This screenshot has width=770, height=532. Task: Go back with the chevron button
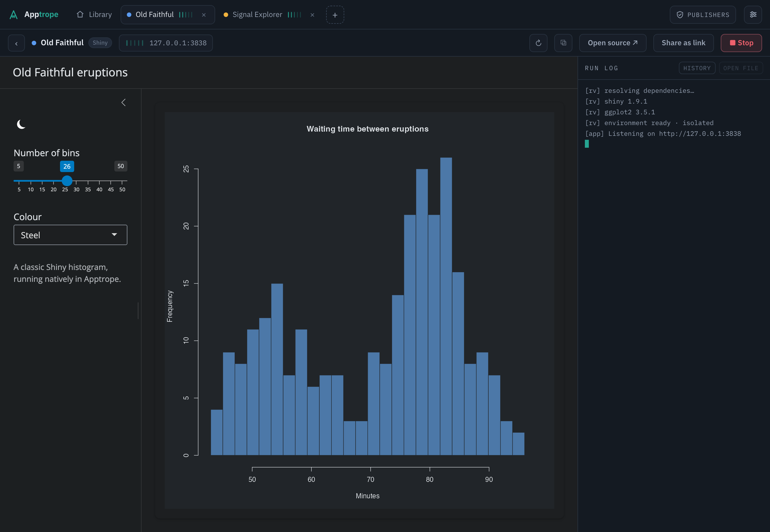[x=16, y=43]
